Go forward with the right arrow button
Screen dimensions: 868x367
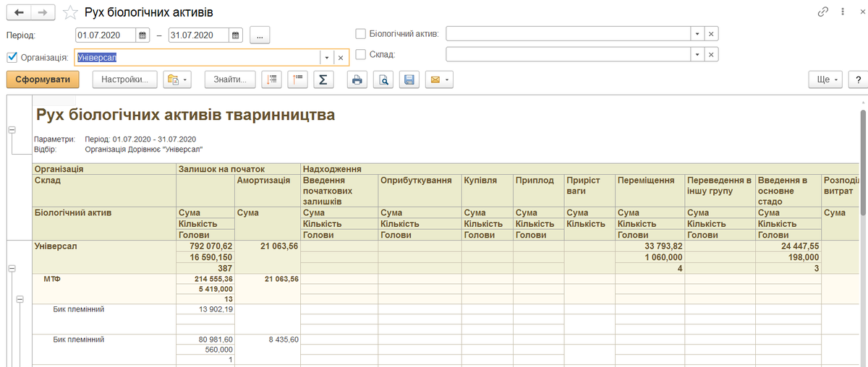click(43, 12)
